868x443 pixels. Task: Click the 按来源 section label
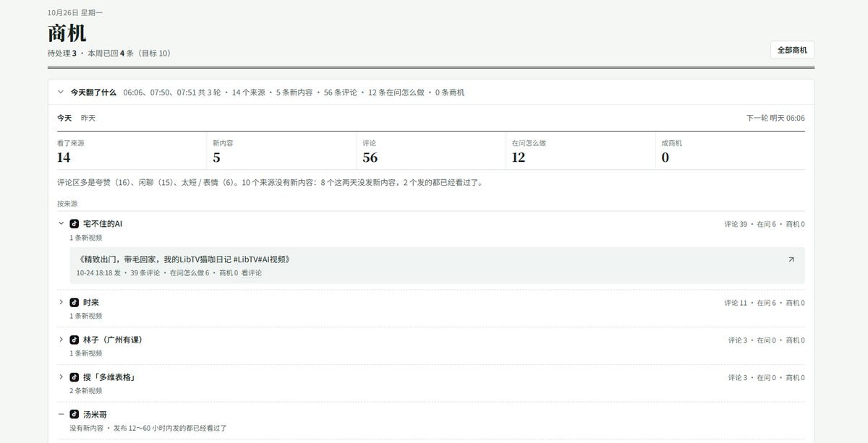click(x=67, y=204)
